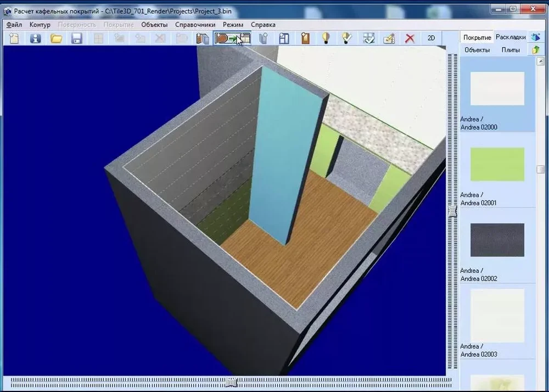
Task: Click the horizontal slider handle below the viewport
Action: coord(232,381)
